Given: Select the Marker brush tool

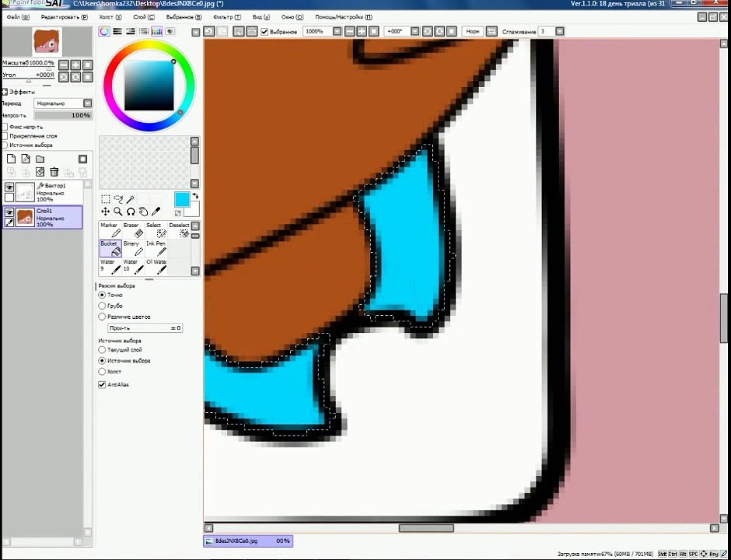Looking at the screenshot, I should pyautogui.click(x=110, y=230).
